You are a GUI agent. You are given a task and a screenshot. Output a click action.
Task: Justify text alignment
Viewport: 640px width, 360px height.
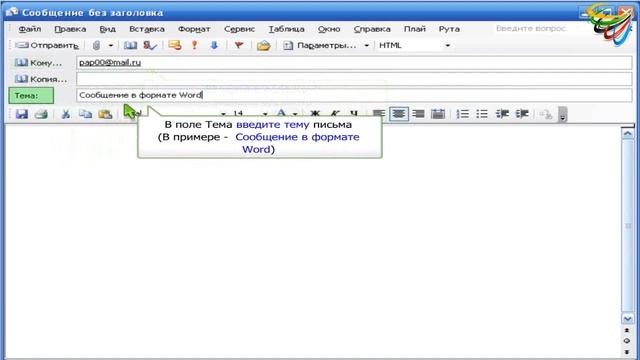(x=438, y=114)
